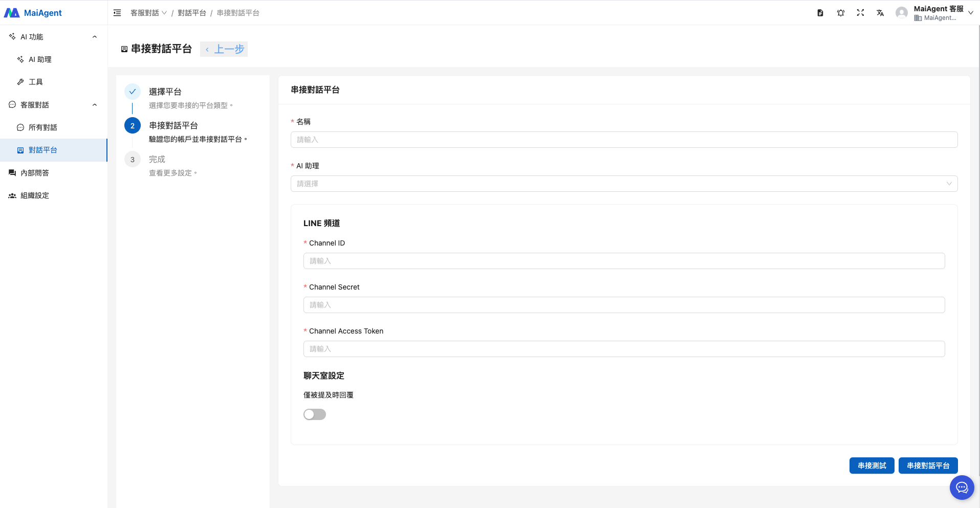Open 組織設定 in the sidebar
Screen dimensions: 980x508
click(x=35, y=195)
